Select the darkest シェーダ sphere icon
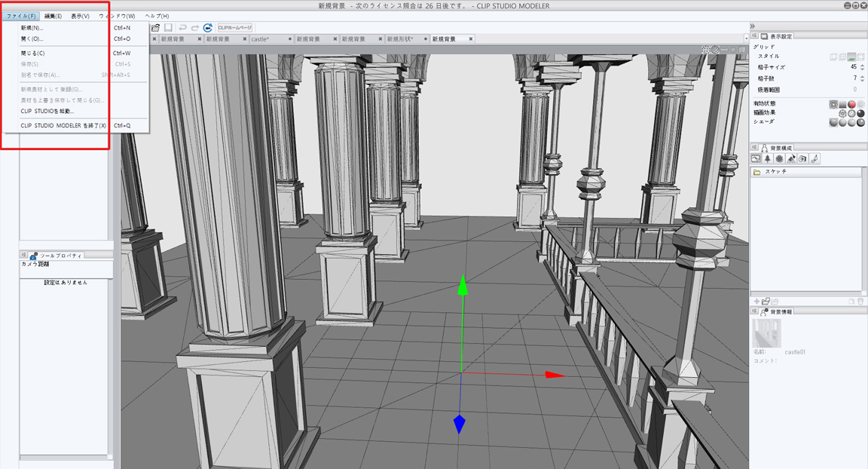The height and width of the screenshot is (469, 868). pos(860,122)
